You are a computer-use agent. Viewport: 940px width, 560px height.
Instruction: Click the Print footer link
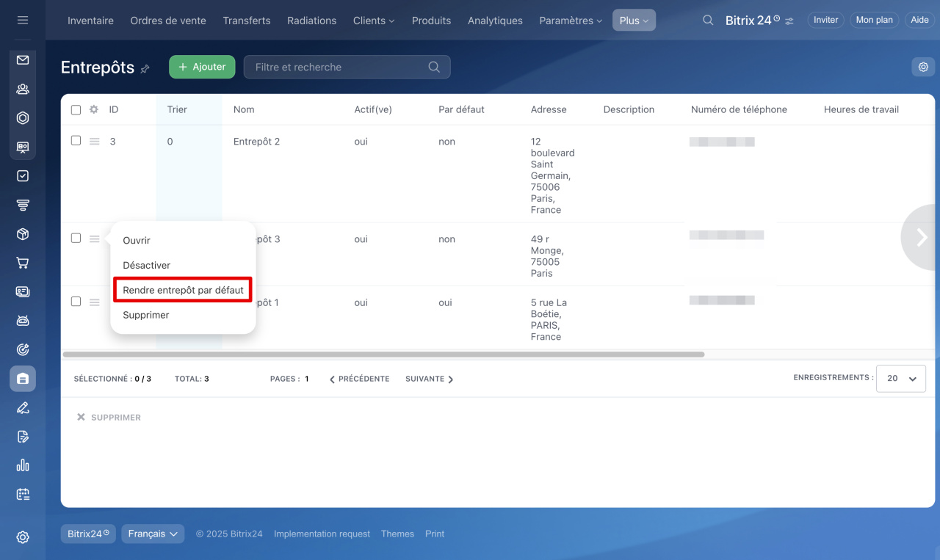click(x=435, y=534)
